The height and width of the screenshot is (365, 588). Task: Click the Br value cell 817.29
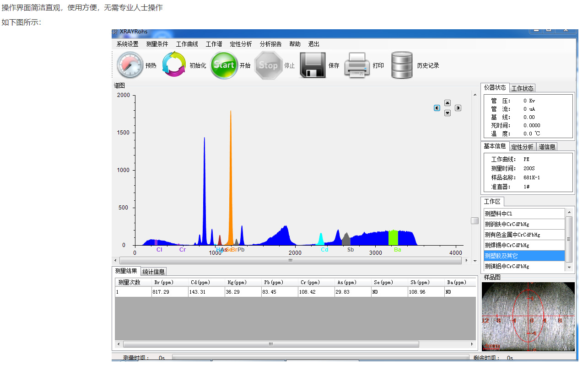click(x=170, y=292)
